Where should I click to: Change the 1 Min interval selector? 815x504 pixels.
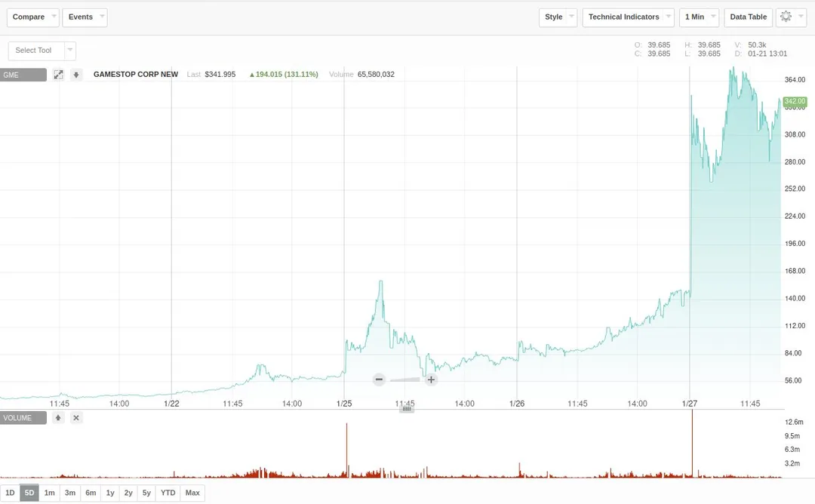699,17
